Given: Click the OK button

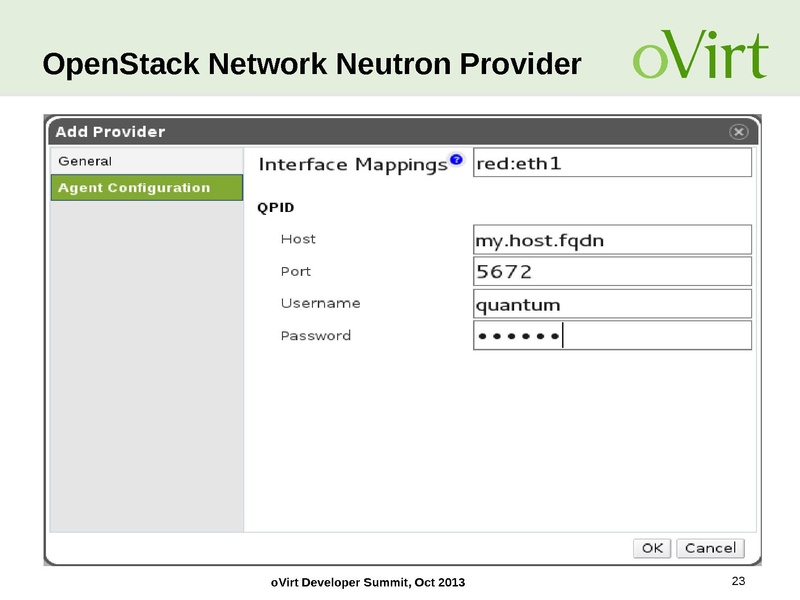Looking at the screenshot, I should pyautogui.click(x=650, y=548).
